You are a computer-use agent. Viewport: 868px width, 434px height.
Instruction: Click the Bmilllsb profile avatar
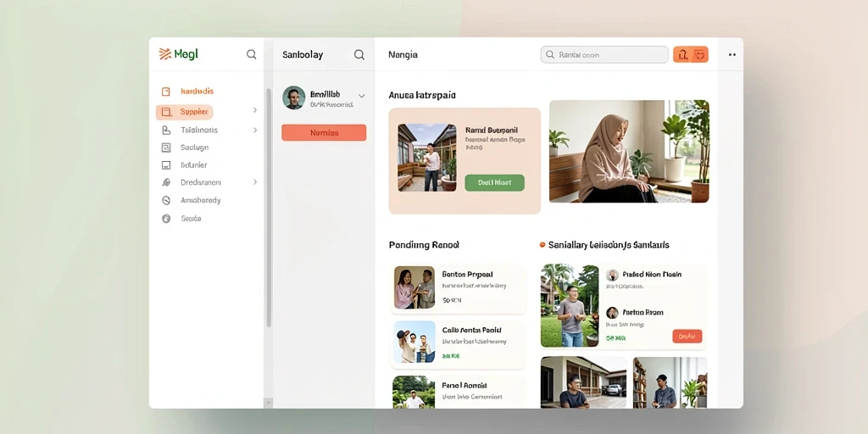(294, 97)
